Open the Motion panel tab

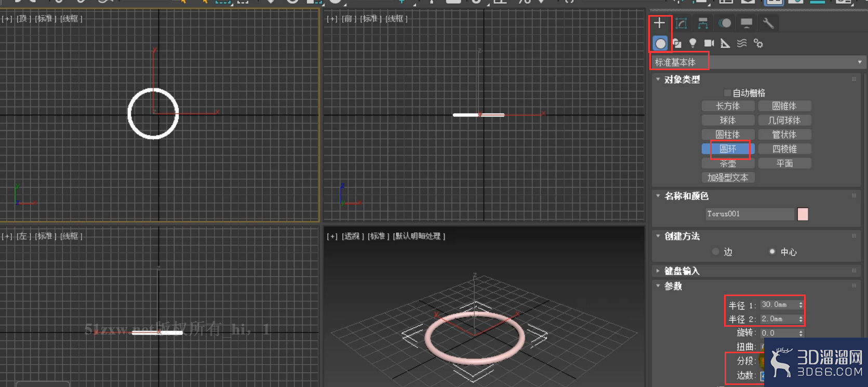point(725,23)
